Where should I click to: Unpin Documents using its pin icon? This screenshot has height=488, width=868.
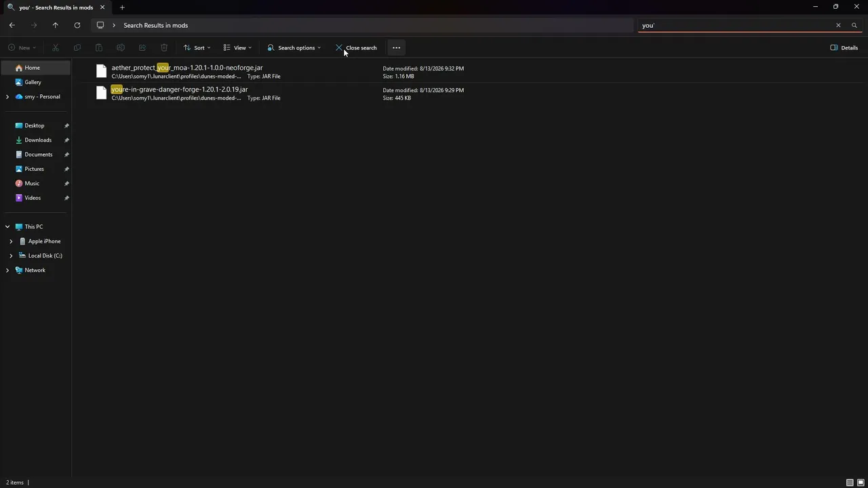tap(66, 155)
